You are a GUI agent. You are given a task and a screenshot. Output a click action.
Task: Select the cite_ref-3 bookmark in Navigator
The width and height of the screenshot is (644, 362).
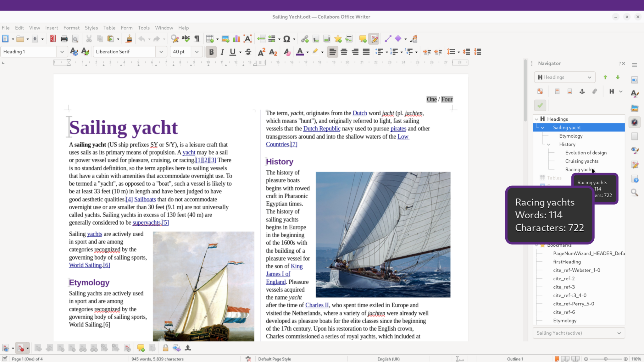coord(564,287)
